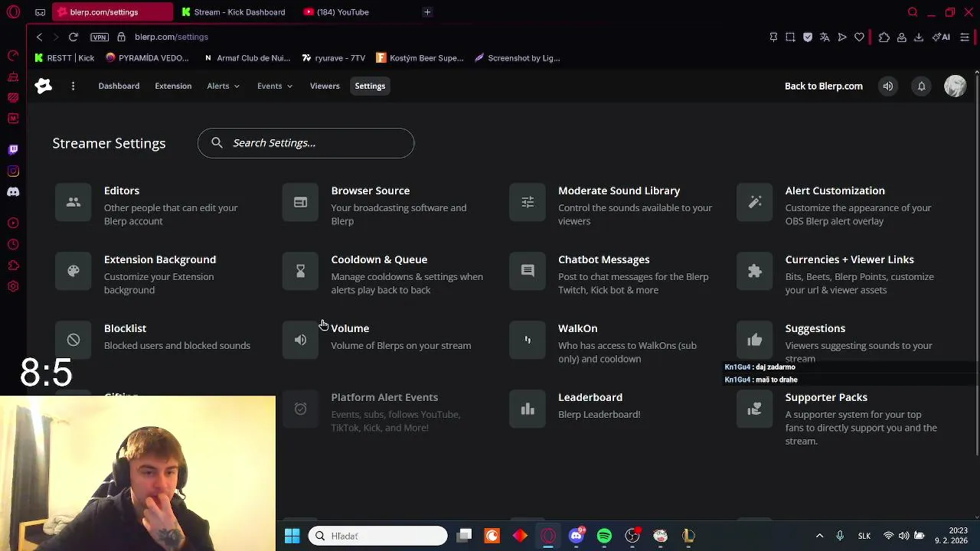Open Editors settings via its people icon
Screen dimensions: 980x551
click(73, 202)
